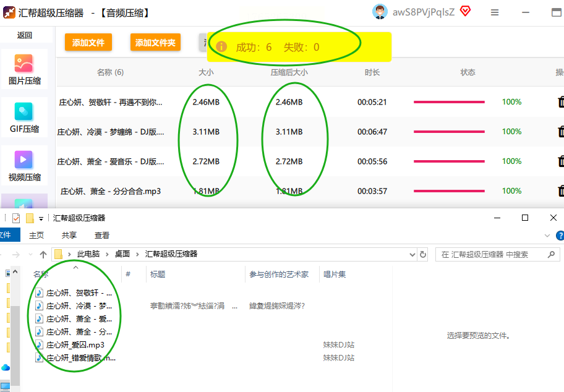Click duration 00:06:47 cell

[x=372, y=132]
